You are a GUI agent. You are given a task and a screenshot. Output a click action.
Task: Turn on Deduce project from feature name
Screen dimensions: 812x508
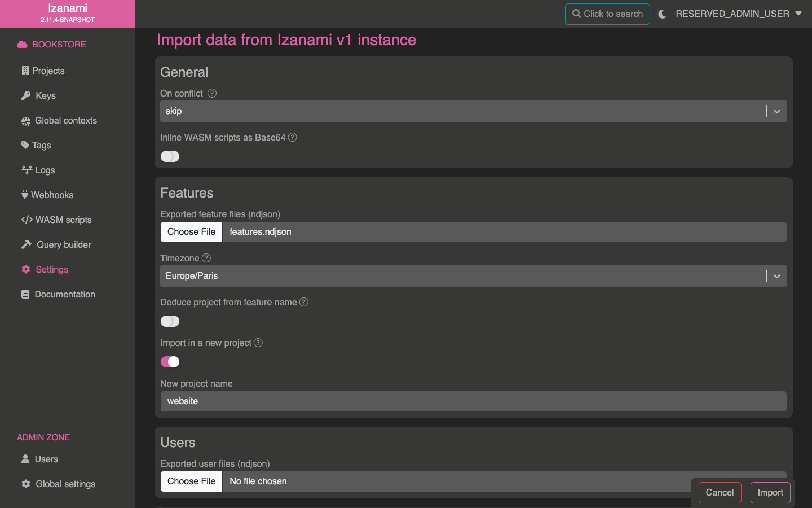pos(170,321)
